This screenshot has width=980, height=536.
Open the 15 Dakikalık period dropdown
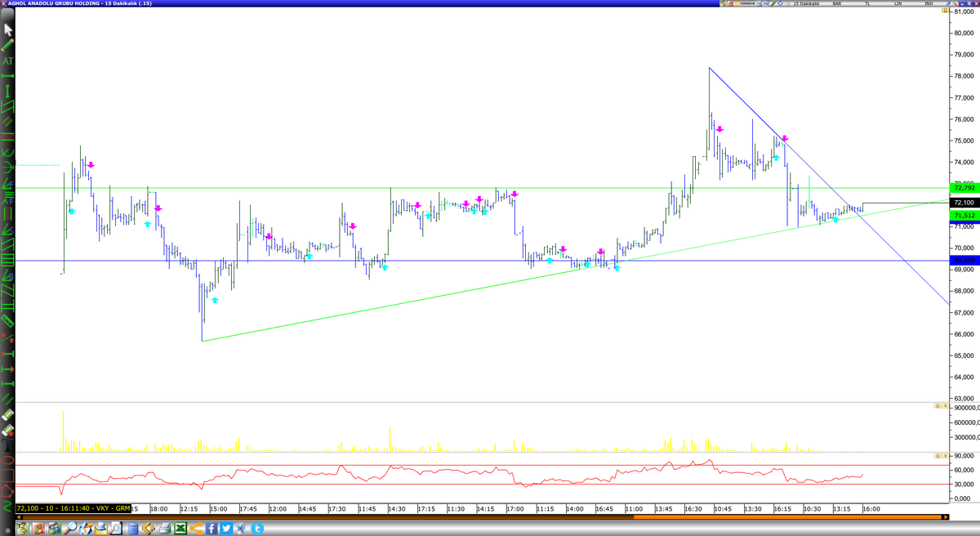[x=806, y=3]
